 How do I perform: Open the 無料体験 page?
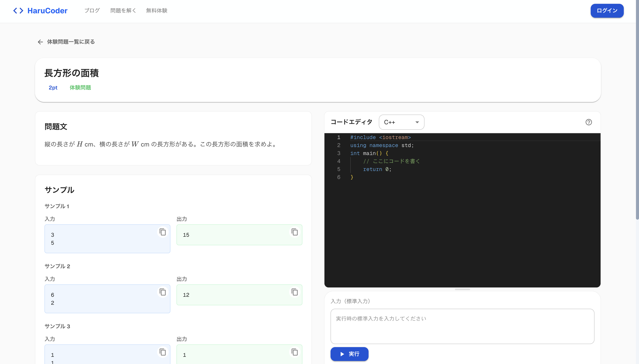point(156,10)
